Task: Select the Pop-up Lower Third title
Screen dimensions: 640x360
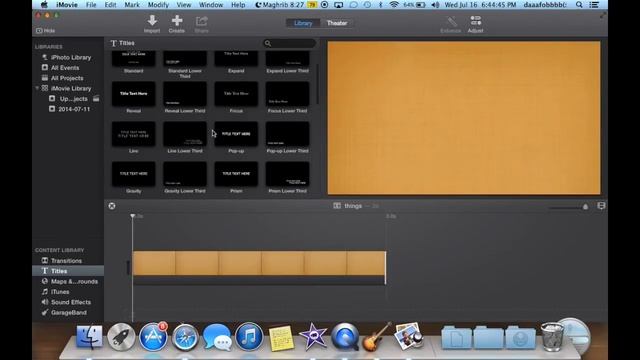Action: [287, 134]
